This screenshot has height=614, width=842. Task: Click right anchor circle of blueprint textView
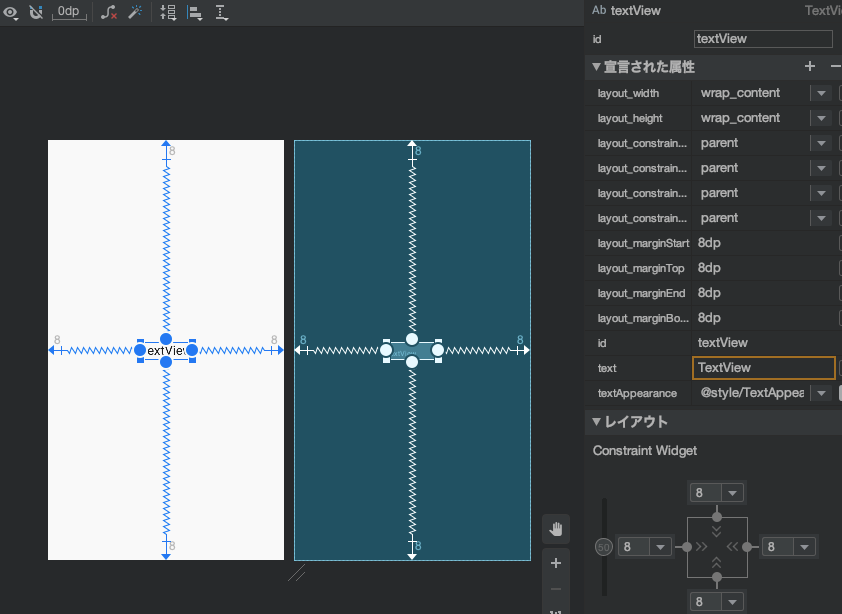tap(438, 350)
